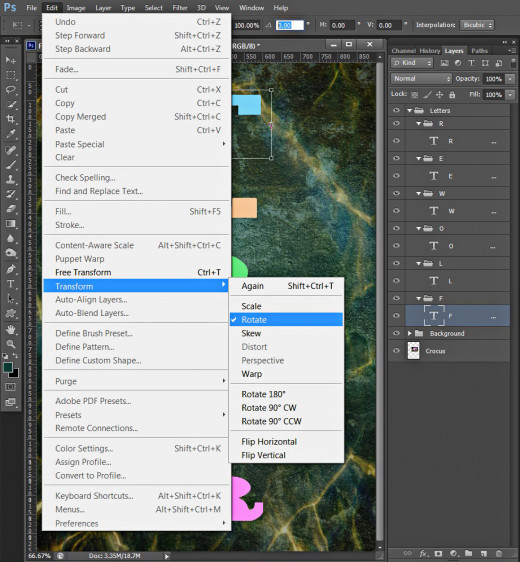Select the Quick Selection tool
The height and width of the screenshot is (562, 520).
pyautogui.click(x=11, y=104)
